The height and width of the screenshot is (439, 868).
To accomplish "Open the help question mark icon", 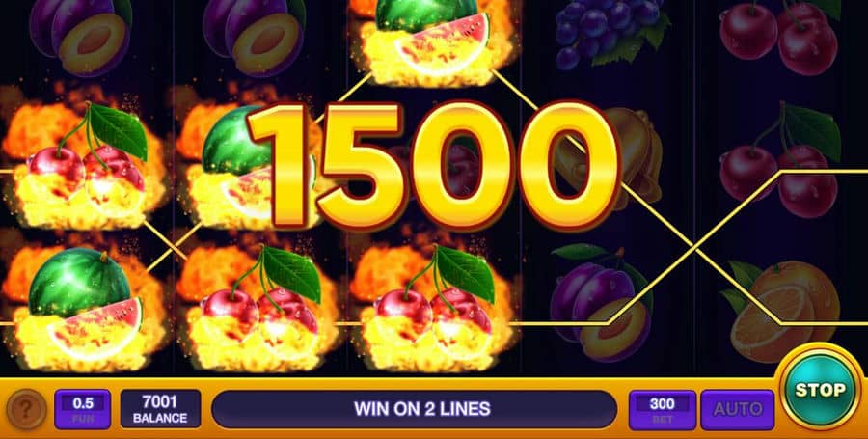I will 27,410.
